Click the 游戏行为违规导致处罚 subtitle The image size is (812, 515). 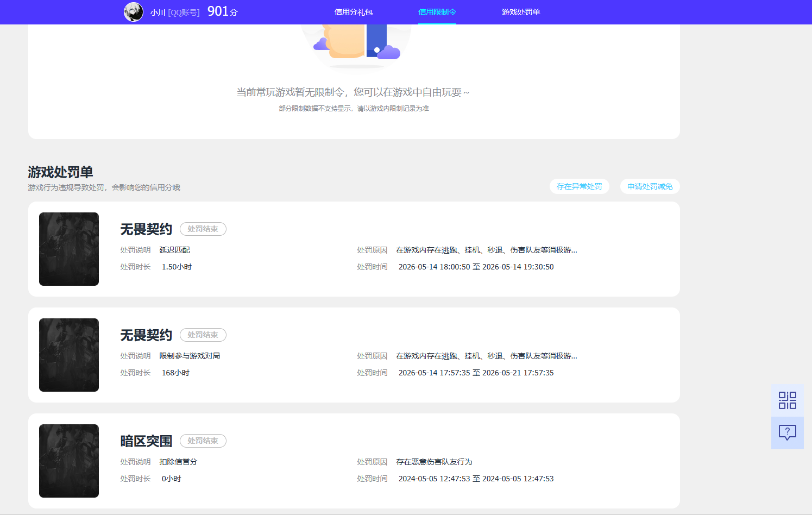pyautogui.click(x=104, y=187)
